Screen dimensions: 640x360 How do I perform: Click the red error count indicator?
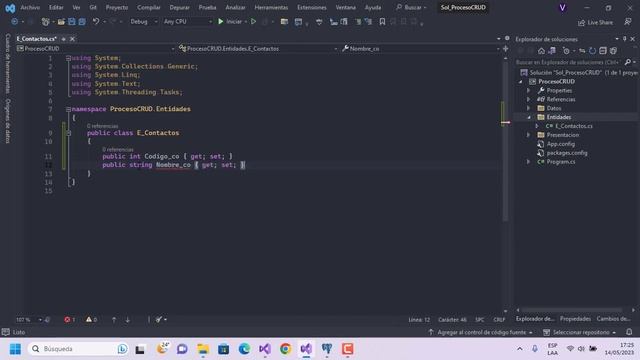[69, 320]
